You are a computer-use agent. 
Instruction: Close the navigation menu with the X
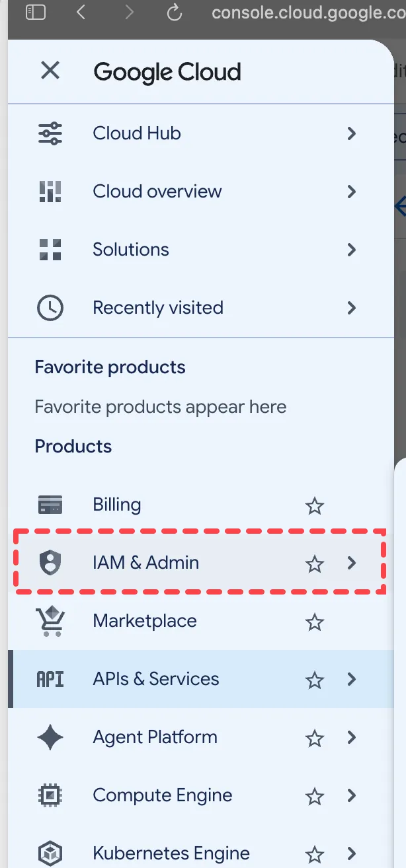(50, 70)
